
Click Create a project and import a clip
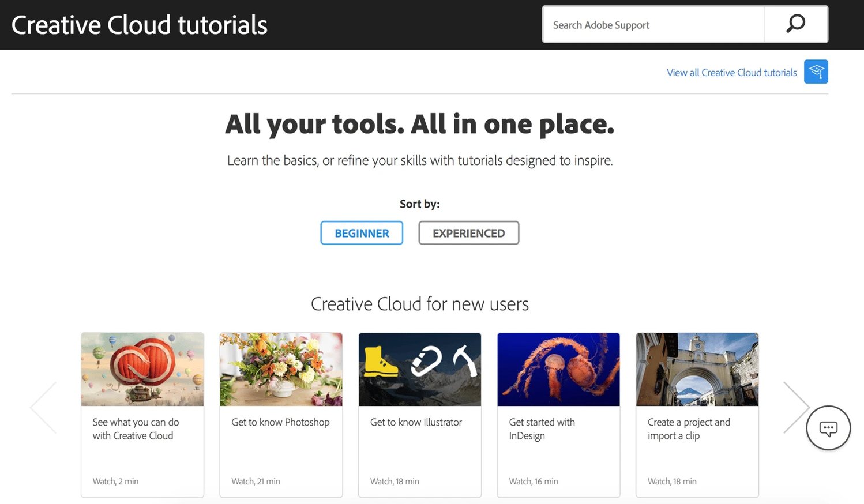(689, 429)
